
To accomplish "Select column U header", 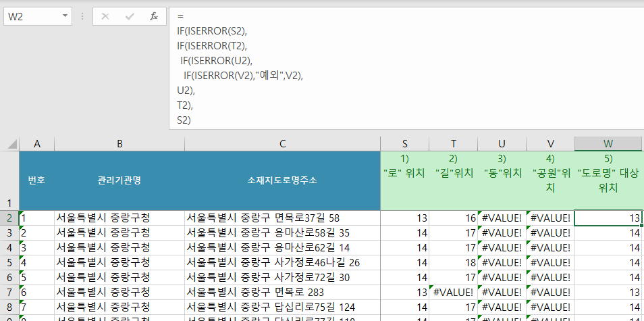I will coord(502,143).
